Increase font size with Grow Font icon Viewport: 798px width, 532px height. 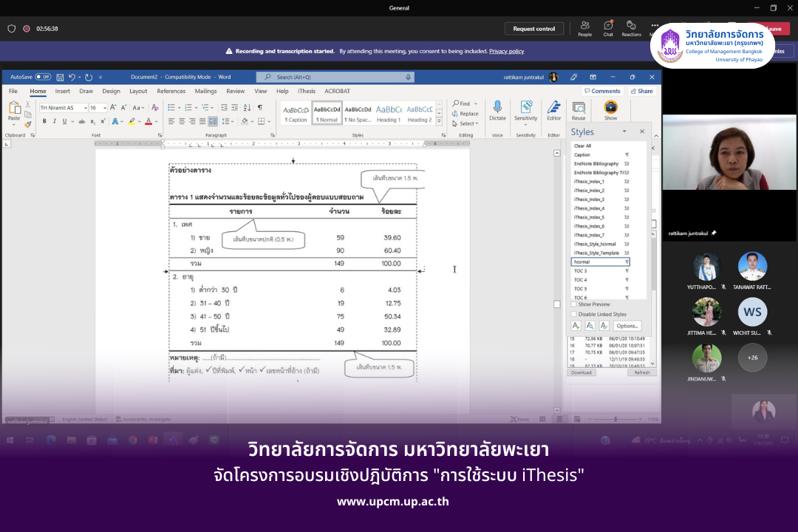pos(113,107)
